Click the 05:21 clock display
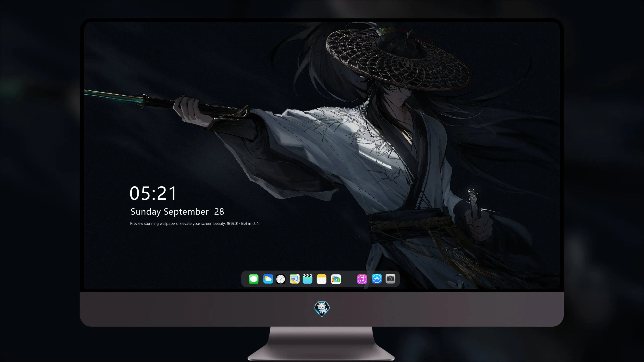 (x=153, y=193)
